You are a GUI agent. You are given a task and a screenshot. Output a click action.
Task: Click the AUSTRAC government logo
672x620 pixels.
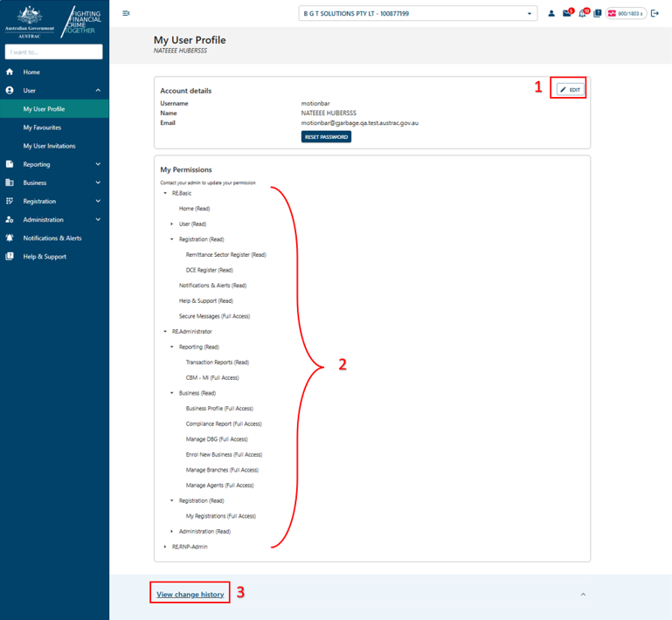click(x=30, y=22)
